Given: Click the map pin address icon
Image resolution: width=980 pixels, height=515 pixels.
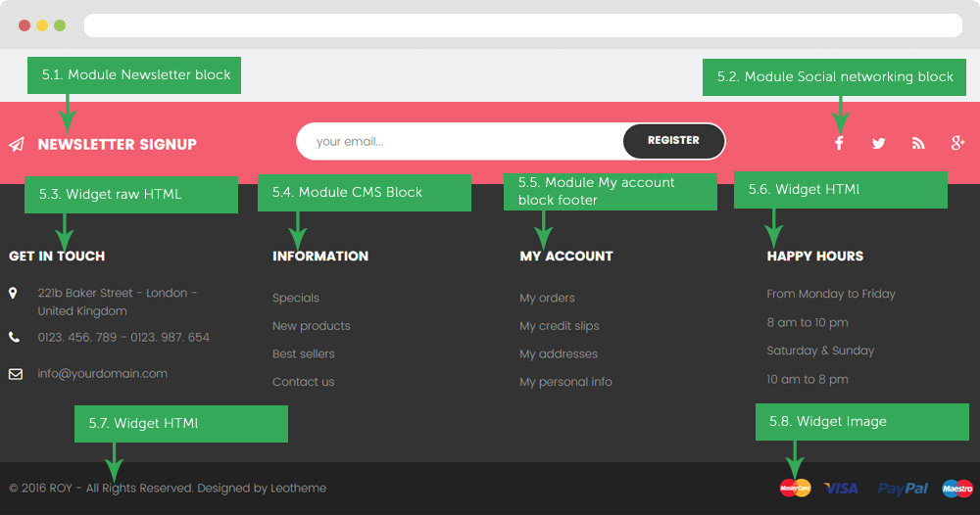Looking at the screenshot, I should (x=13, y=293).
